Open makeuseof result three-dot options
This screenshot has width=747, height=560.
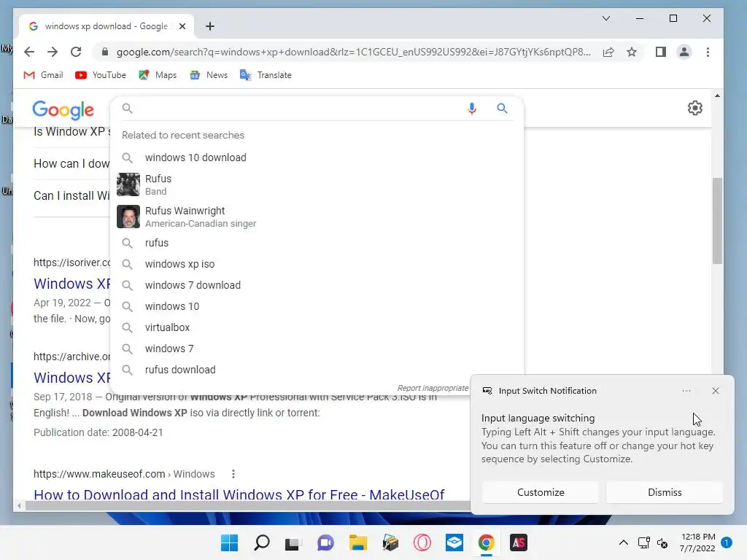tap(233, 474)
